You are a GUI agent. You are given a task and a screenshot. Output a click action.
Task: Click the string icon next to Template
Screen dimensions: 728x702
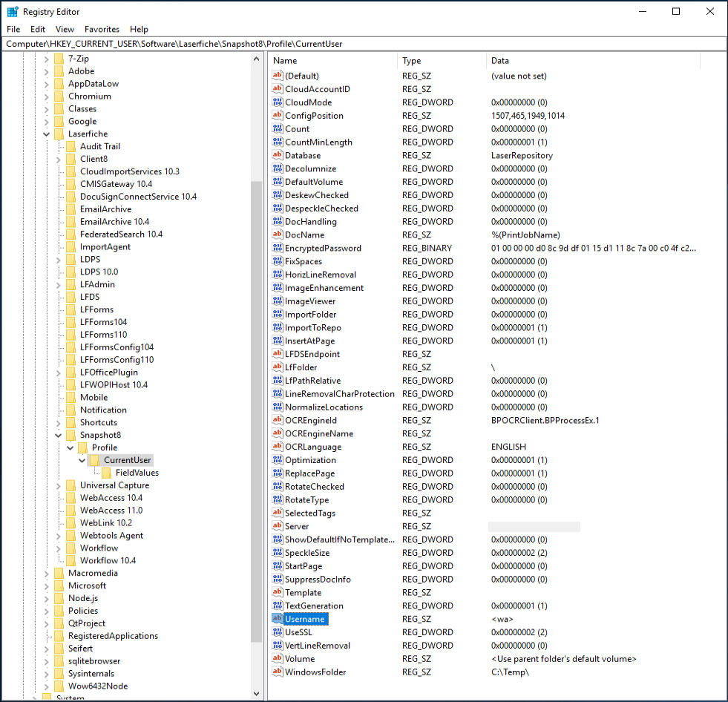click(x=278, y=592)
